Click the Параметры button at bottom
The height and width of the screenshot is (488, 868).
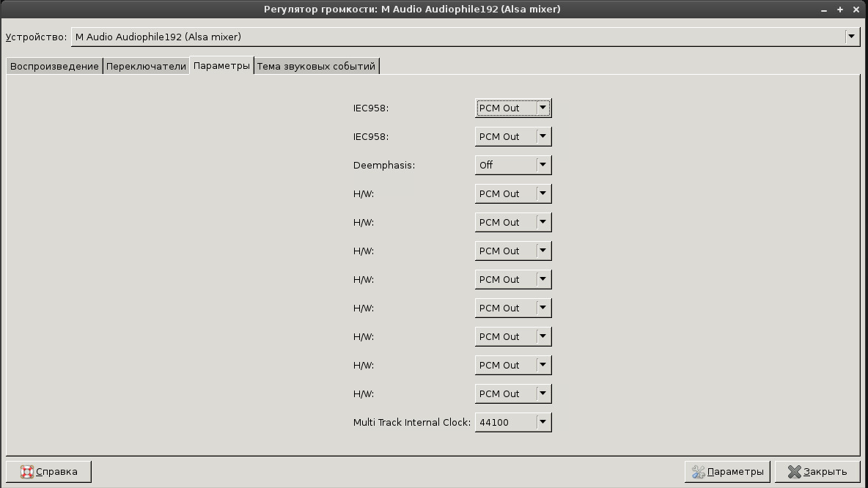[727, 472]
